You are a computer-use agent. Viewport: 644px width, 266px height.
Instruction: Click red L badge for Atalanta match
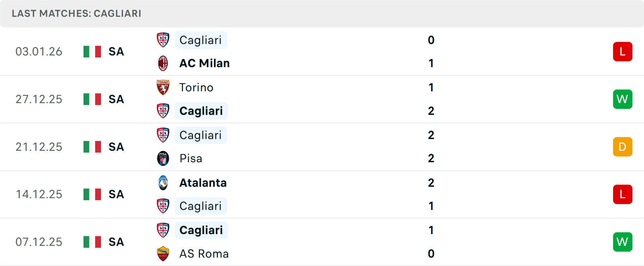(623, 194)
